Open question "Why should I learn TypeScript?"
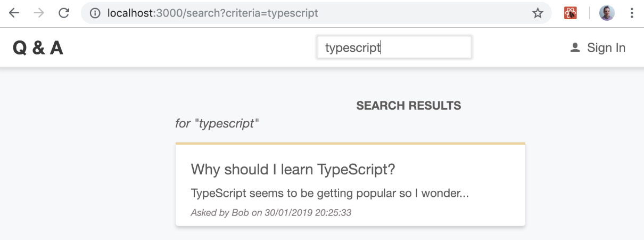The height and width of the screenshot is (240, 644). coord(293,170)
